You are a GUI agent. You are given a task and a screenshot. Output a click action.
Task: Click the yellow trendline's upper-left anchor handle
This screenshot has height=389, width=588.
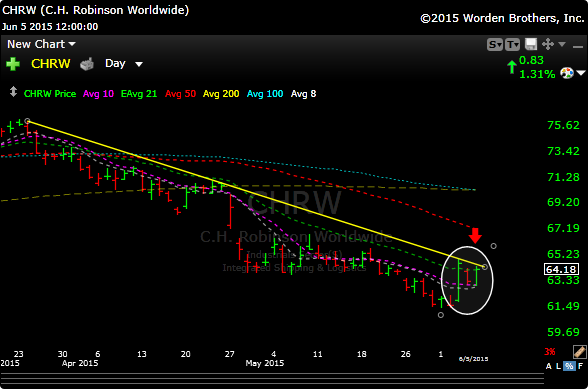(x=27, y=121)
